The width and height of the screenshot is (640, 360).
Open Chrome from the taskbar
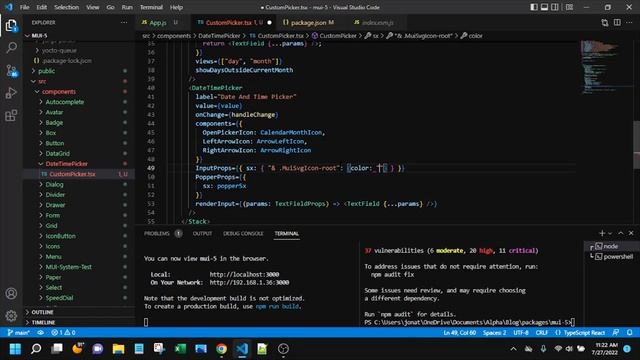pyautogui.click(x=221, y=349)
